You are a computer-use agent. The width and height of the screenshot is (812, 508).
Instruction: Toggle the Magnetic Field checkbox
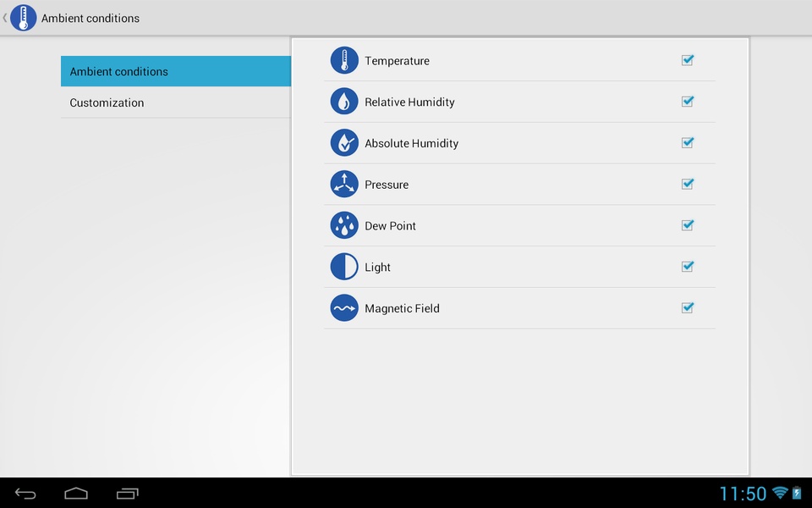coord(688,308)
